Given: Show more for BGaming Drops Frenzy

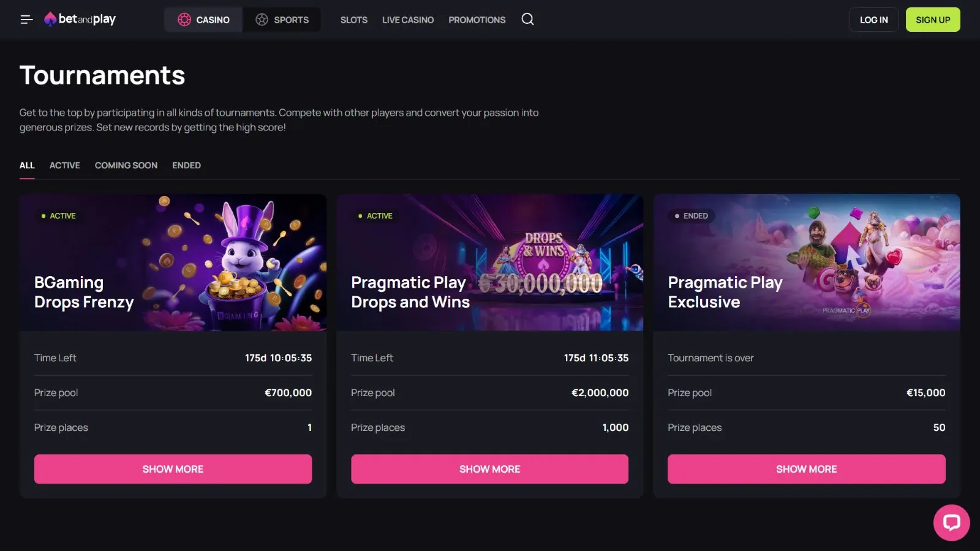Looking at the screenshot, I should (173, 469).
